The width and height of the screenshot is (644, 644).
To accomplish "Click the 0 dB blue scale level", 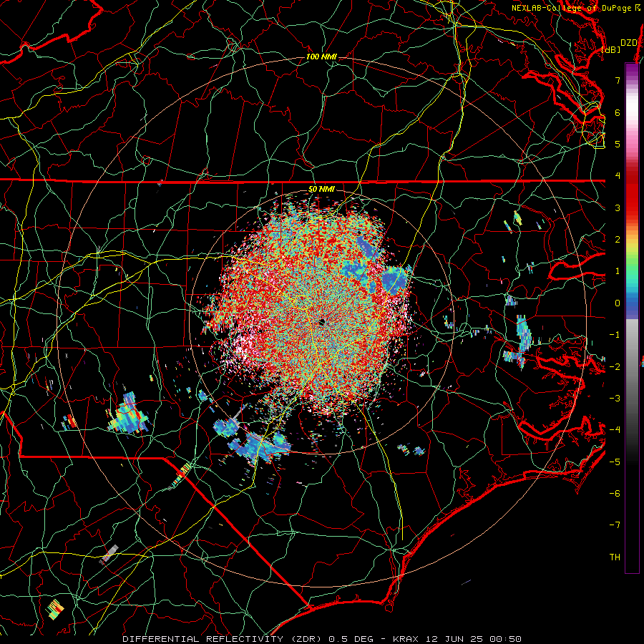I will [618, 303].
